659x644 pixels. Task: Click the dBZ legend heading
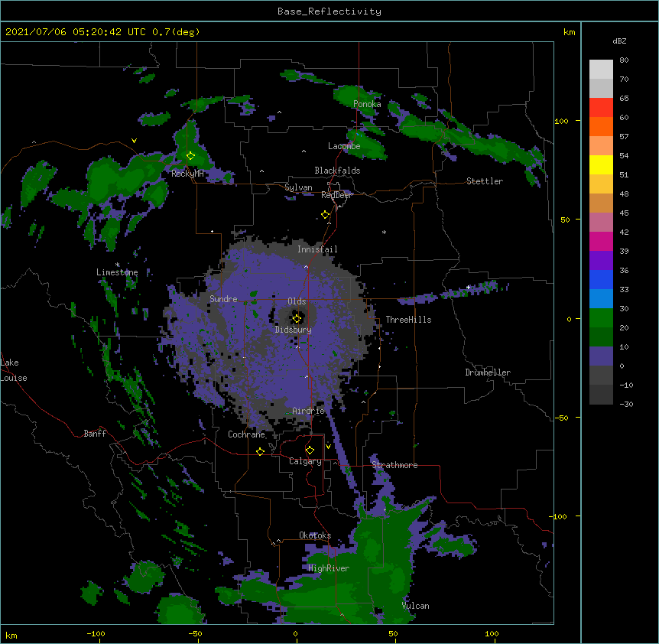619,41
